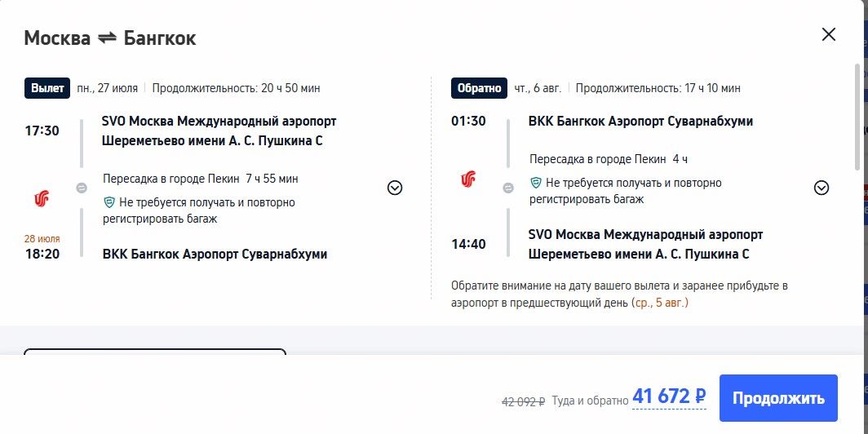The image size is (868, 434).
Task: Expand return flight transfer details chevron
Action: tap(821, 188)
